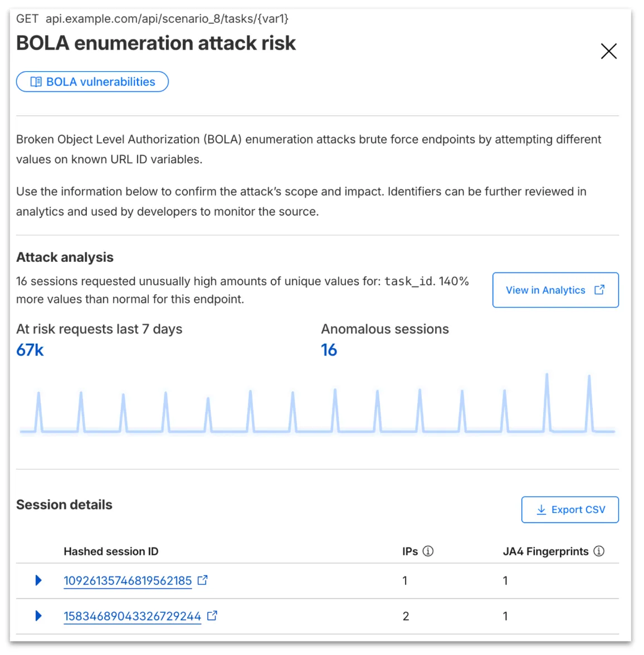The width and height of the screenshot is (644, 655).
Task: Click the external link icon beside View in Analytics
Action: (x=599, y=289)
